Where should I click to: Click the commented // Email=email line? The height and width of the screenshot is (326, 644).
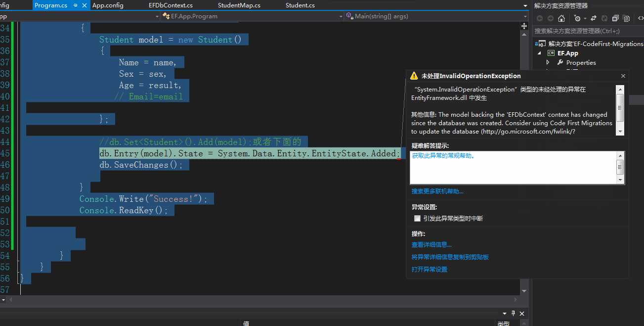(x=148, y=96)
